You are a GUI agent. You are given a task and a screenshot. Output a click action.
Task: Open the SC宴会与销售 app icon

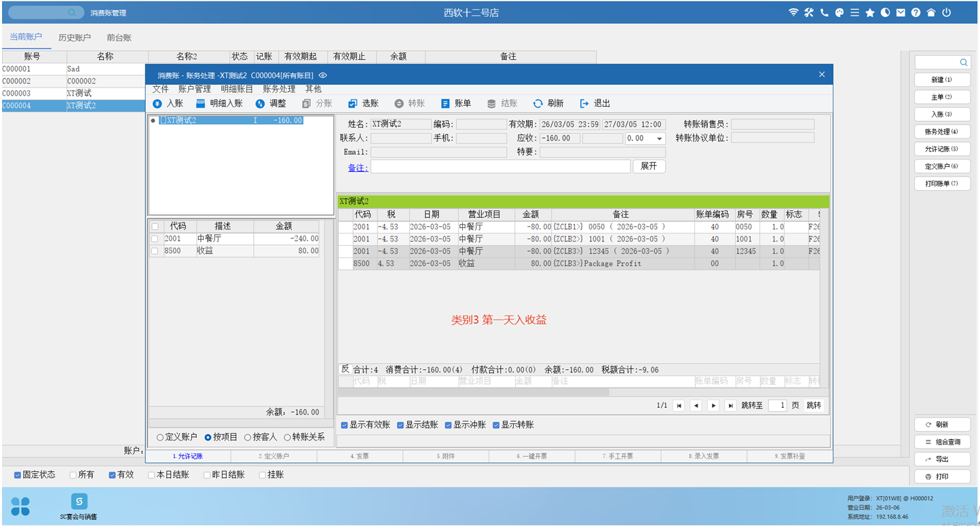click(79, 502)
